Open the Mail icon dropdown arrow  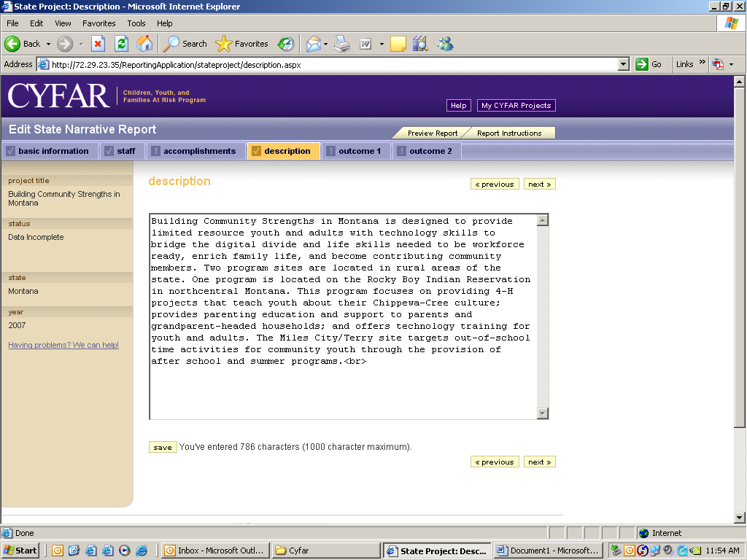tap(326, 44)
